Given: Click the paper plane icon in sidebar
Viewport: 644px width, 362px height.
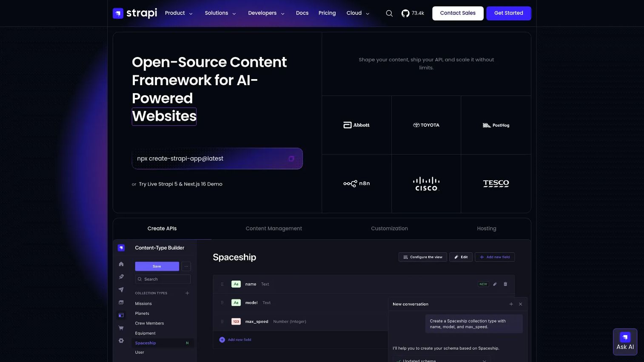Looking at the screenshot, I should tap(121, 290).
